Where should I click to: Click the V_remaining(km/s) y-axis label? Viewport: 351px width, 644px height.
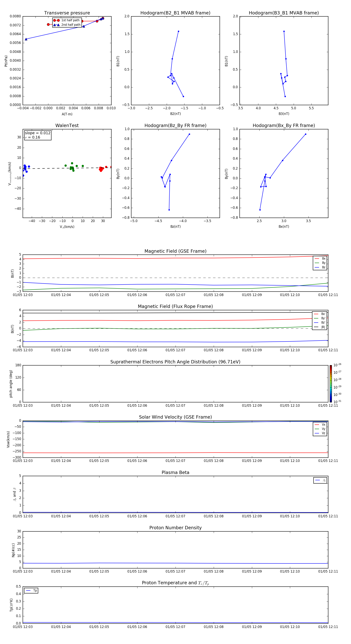(10, 173)
